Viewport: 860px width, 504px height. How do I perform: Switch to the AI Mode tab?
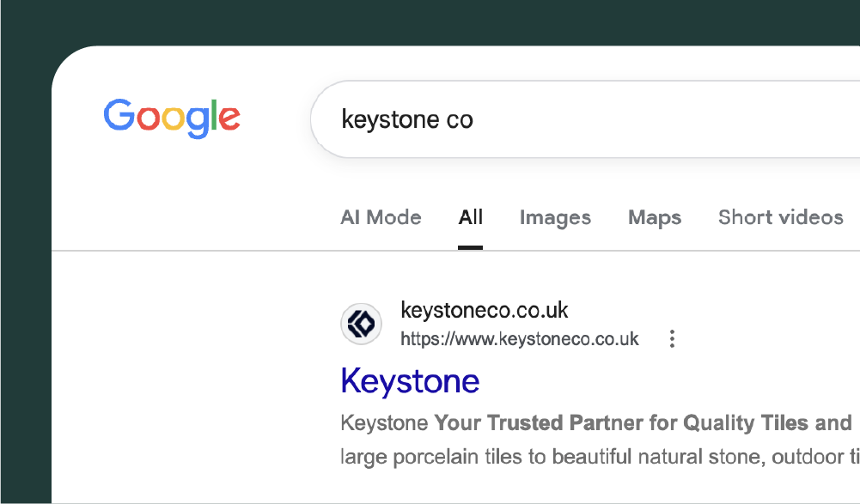[x=381, y=218]
